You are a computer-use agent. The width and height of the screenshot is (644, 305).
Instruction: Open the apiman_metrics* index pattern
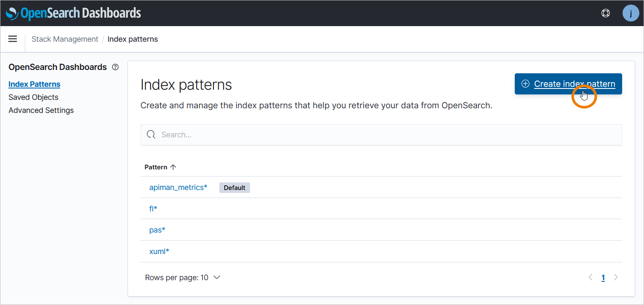178,187
